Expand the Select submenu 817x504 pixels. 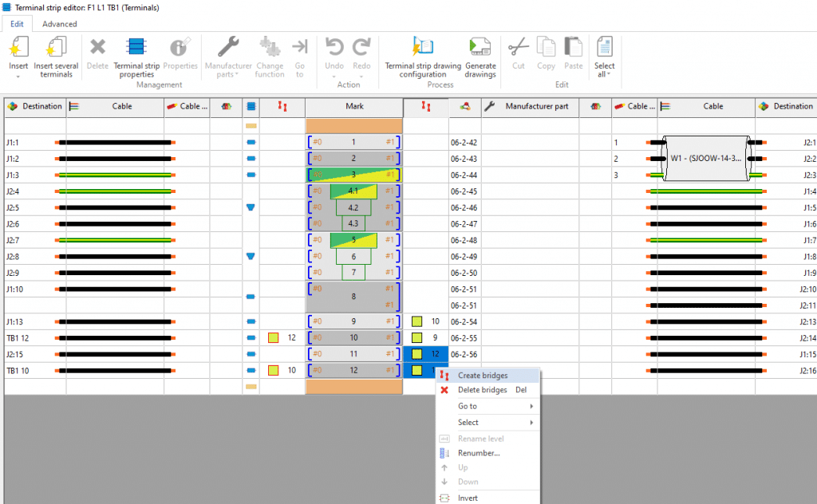488,422
